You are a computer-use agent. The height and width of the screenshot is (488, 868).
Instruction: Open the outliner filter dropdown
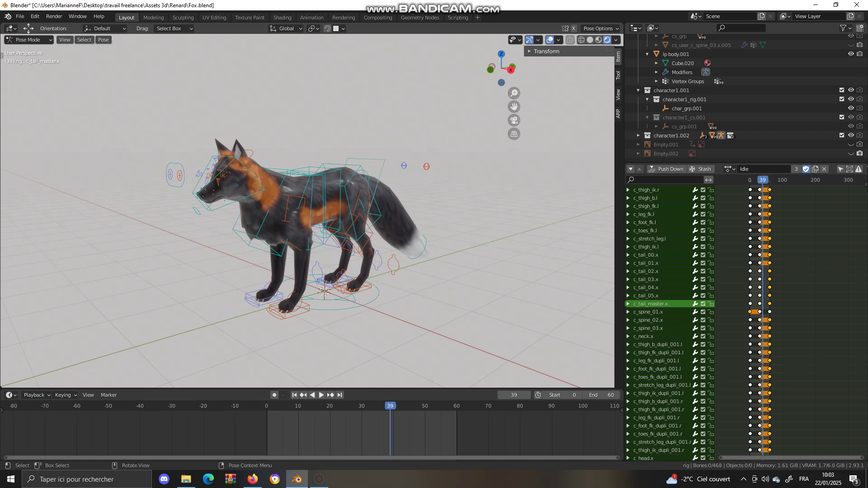845,28
